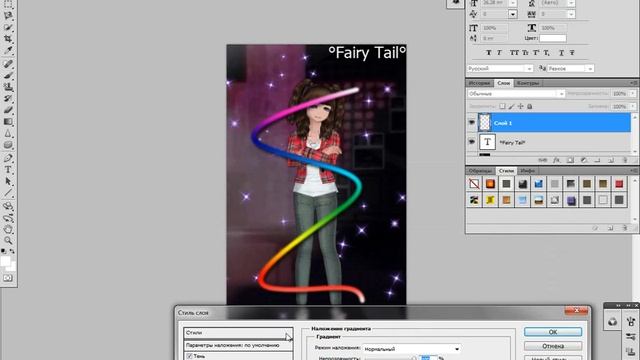Switch to the Стили tab

pos(506,171)
